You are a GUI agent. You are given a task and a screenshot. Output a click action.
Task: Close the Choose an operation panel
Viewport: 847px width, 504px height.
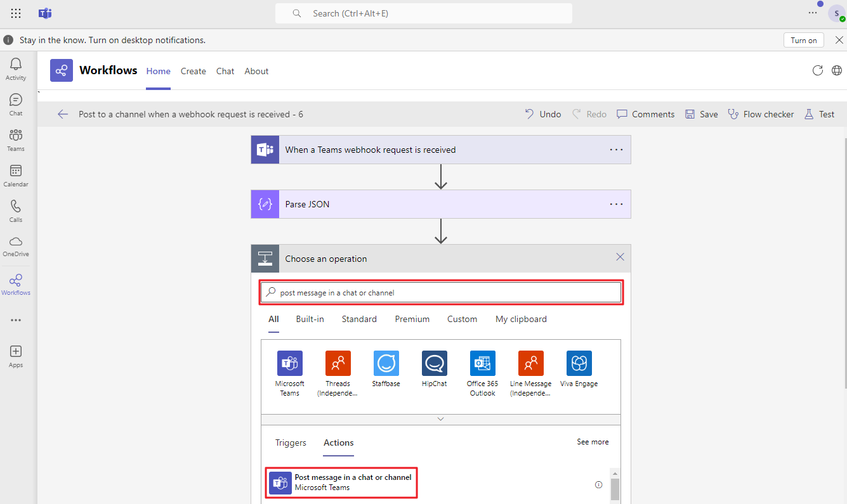point(620,257)
